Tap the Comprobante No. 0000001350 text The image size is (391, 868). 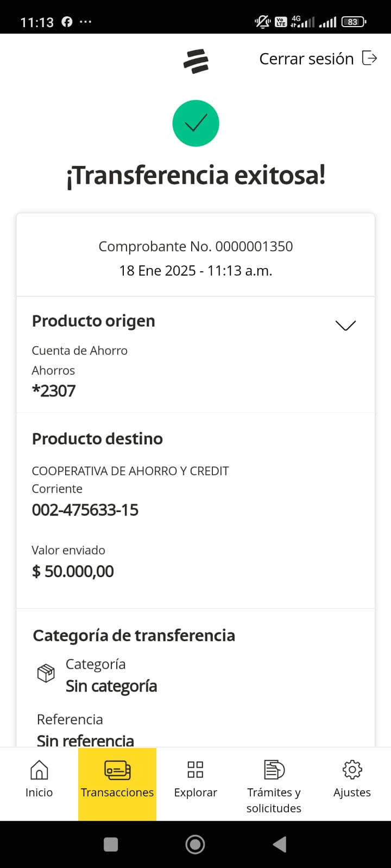coord(195,246)
